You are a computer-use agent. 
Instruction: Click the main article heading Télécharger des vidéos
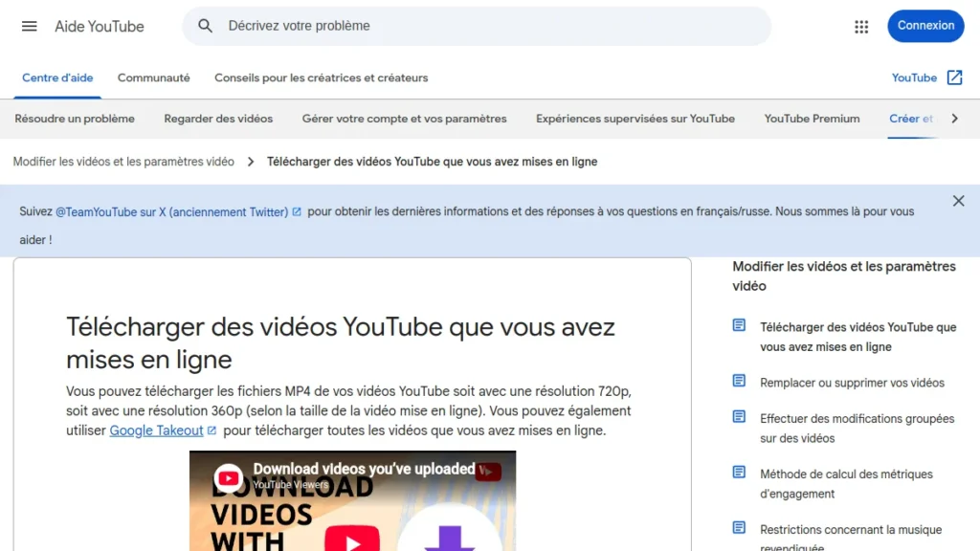(x=341, y=343)
